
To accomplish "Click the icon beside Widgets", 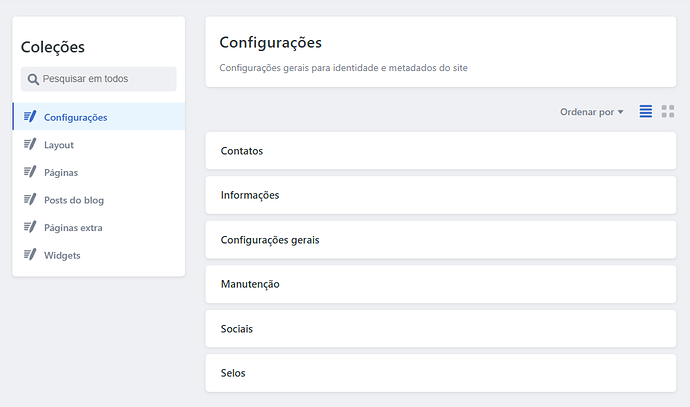I will tap(30, 255).
